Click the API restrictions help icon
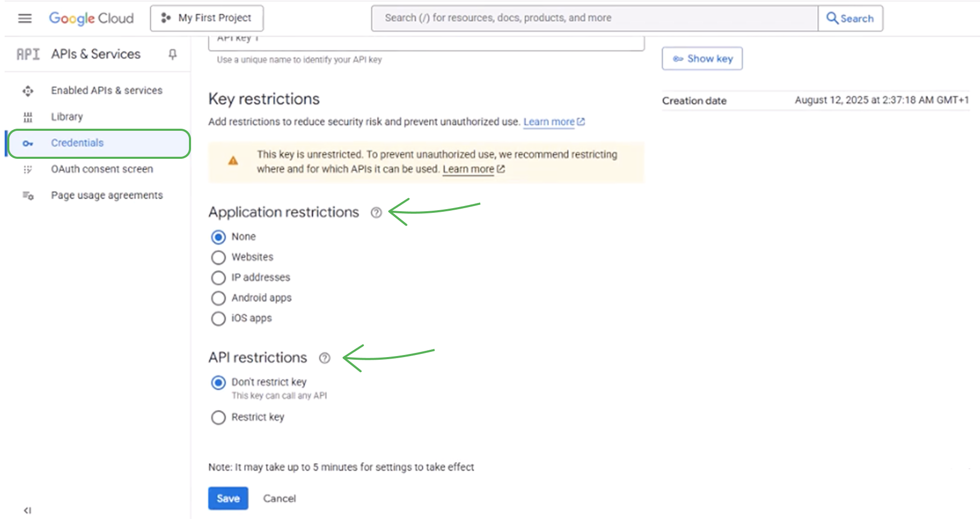The width and height of the screenshot is (980, 519). (324, 358)
